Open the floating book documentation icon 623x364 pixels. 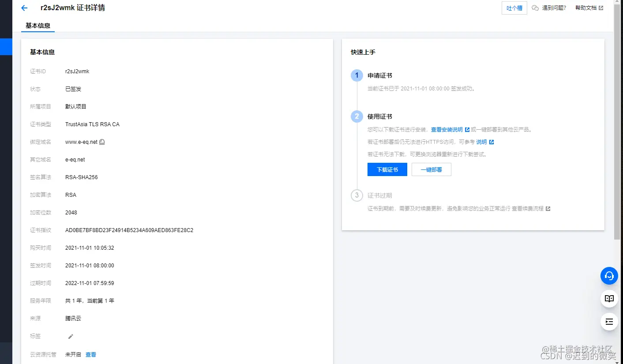pyautogui.click(x=609, y=299)
